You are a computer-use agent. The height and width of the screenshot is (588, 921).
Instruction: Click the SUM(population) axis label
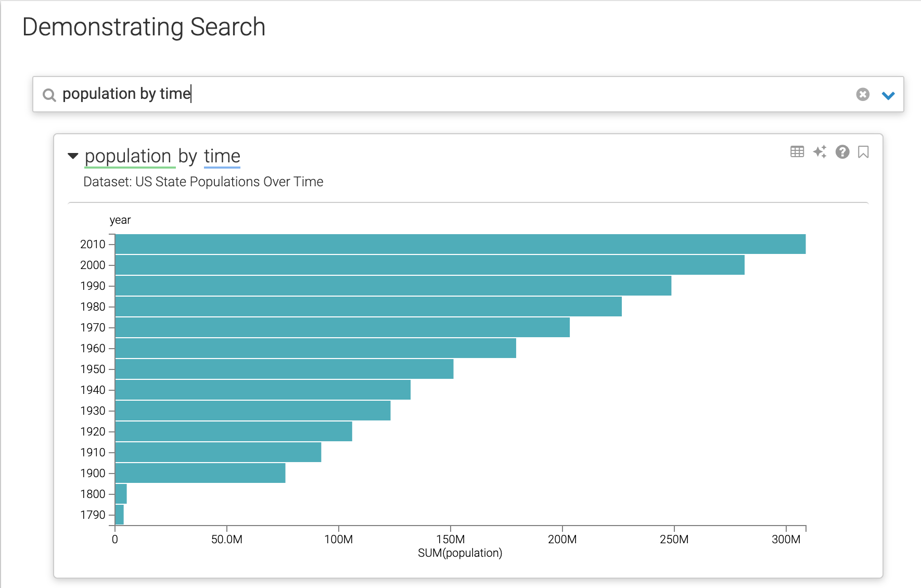coord(460,553)
